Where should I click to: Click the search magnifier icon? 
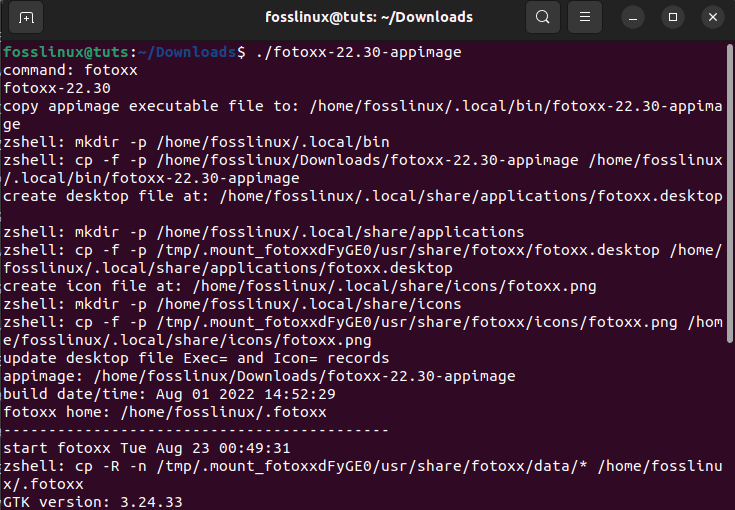click(542, 17)
